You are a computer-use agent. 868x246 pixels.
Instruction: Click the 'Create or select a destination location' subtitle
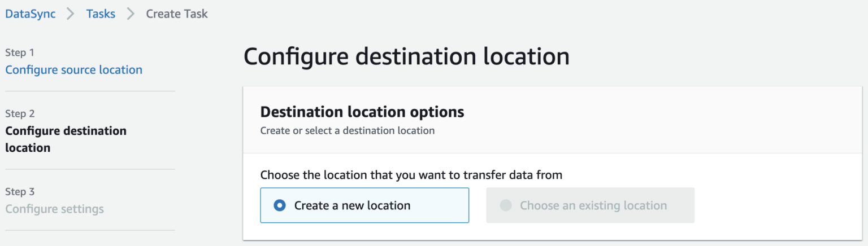coord(347,131)
